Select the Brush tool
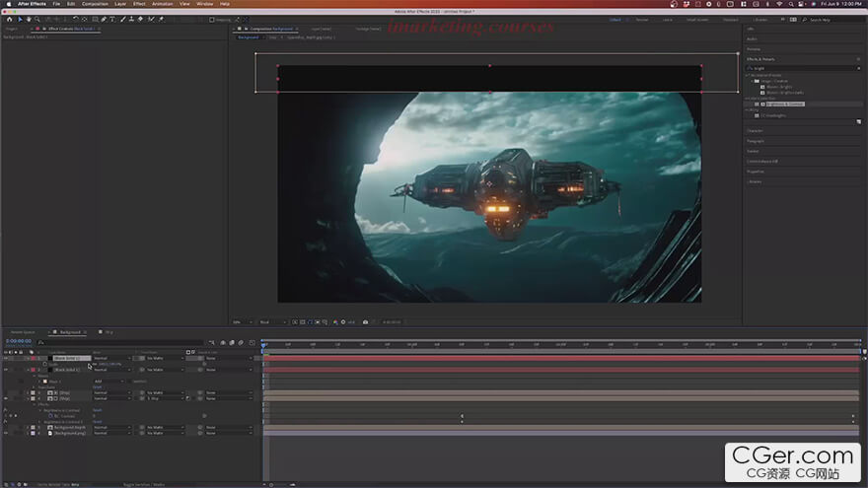Image resolution: width=868 pixels, height=488 pixels. tap(123, 20)
